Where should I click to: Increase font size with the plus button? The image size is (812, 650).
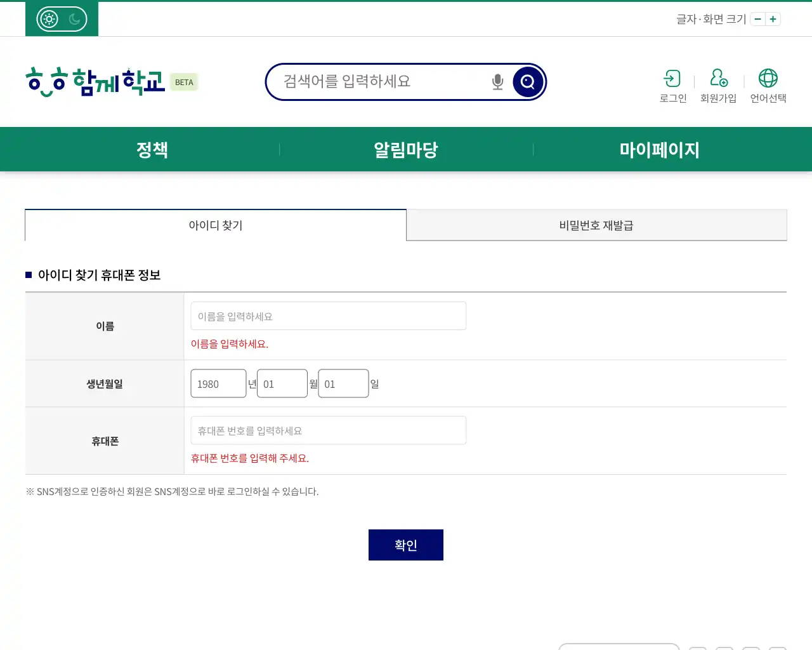point(773,19)
